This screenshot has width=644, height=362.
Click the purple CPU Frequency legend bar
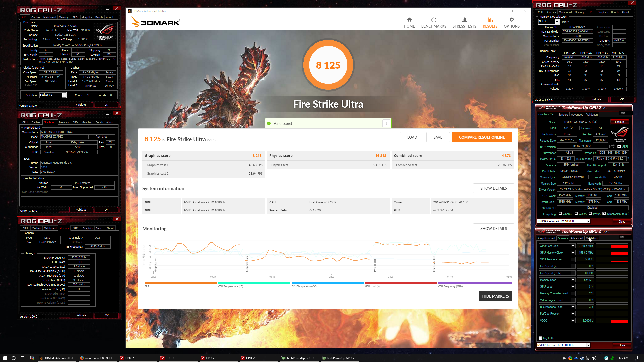pyautogui.click(x=475, y=283)
